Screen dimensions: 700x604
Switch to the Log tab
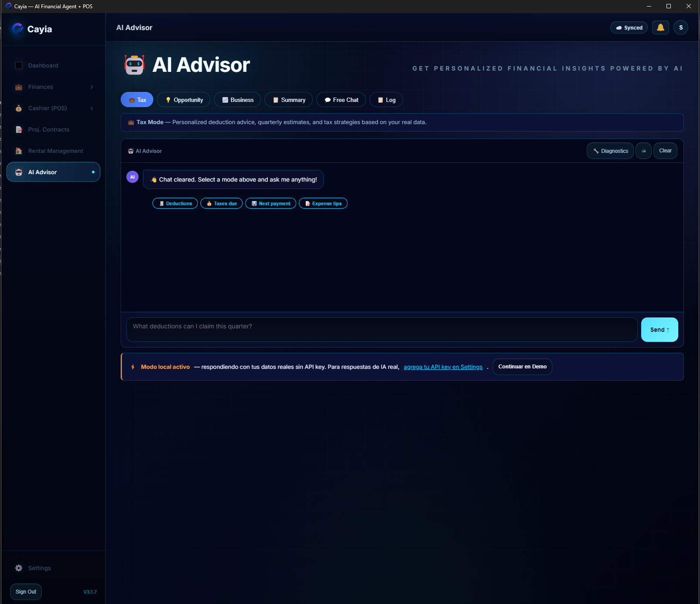coord(386,100)
